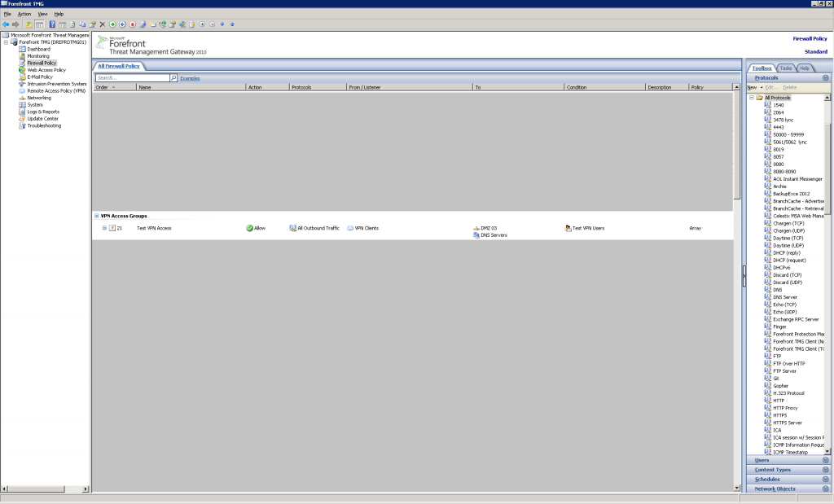Collapse the VPN Access Groups rule group
The height and width of the screenshot is (504, 834).
pyautogui.click(x=96, y=216)
